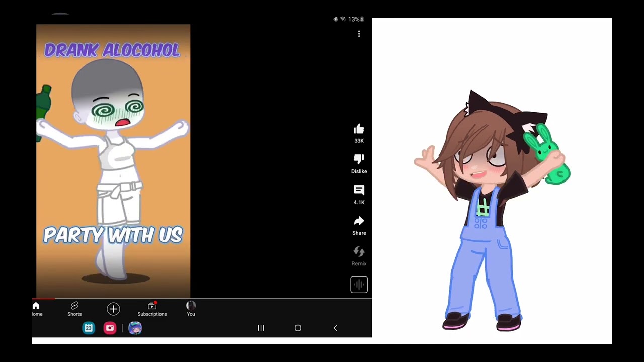Click the 'DRANK ALOCOHOL' caption text

pos(112,50)
